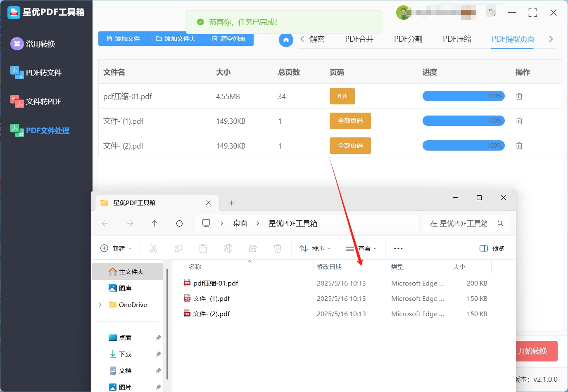Click progress bar of 文件- (1).pdf
The image size is (568, 392).
[463, 121]
